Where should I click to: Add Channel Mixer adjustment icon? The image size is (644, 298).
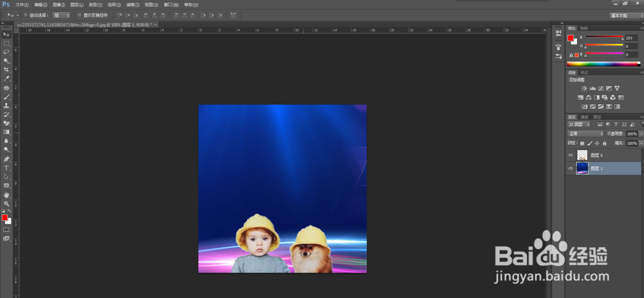(613, 98)
